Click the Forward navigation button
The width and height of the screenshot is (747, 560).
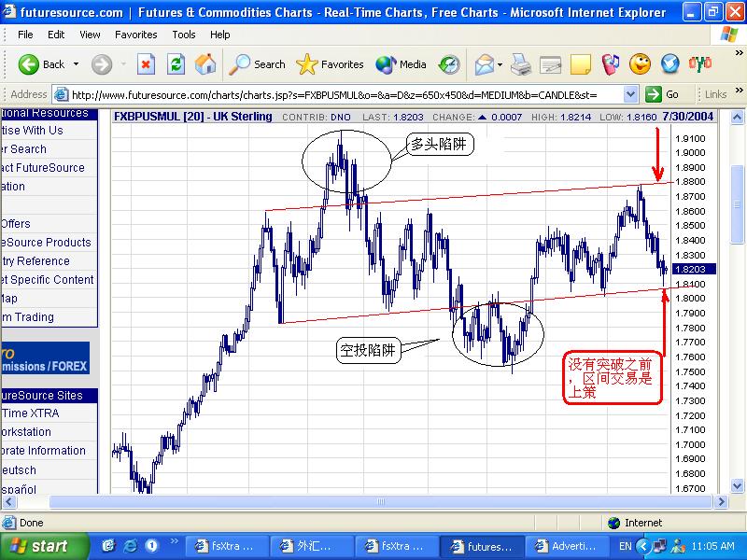pyautogui.click(x=102, y=64)
